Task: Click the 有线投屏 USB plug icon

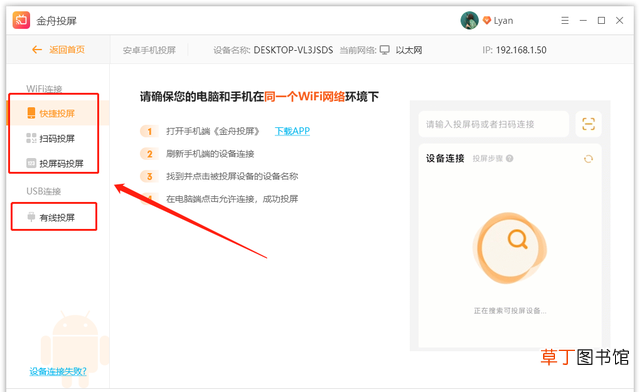Action: click(31, 216)
